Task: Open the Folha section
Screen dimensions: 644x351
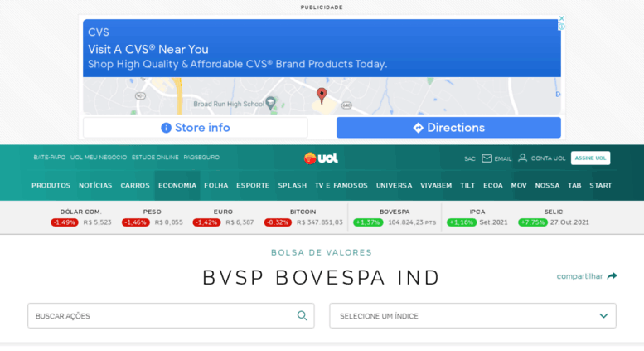Action: click(216, 185)
